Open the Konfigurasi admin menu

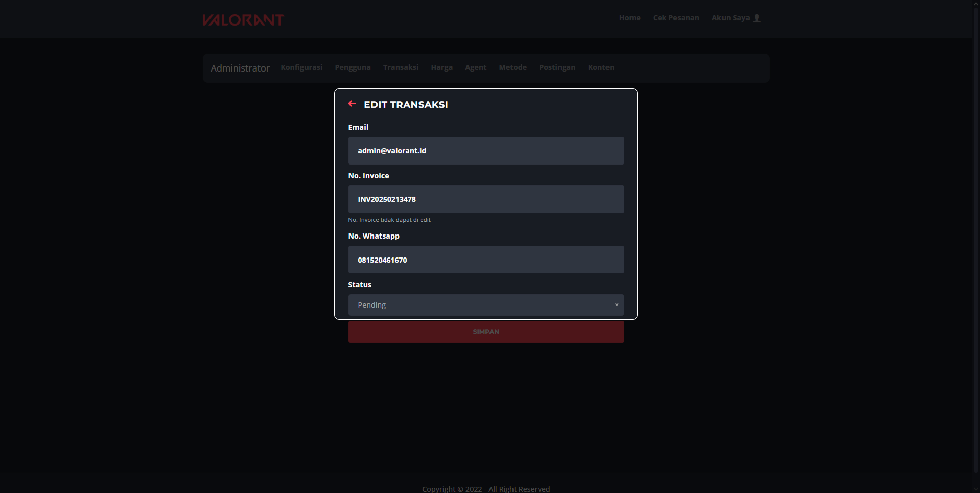[301, 67]
